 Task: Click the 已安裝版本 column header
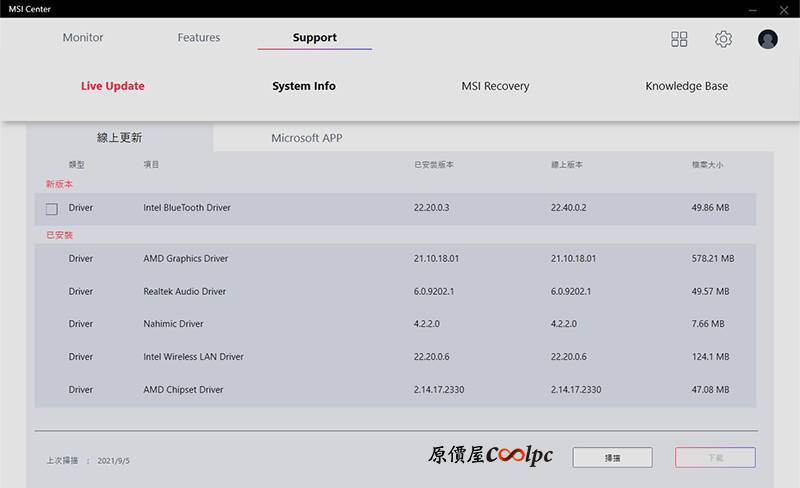point(434,164)
